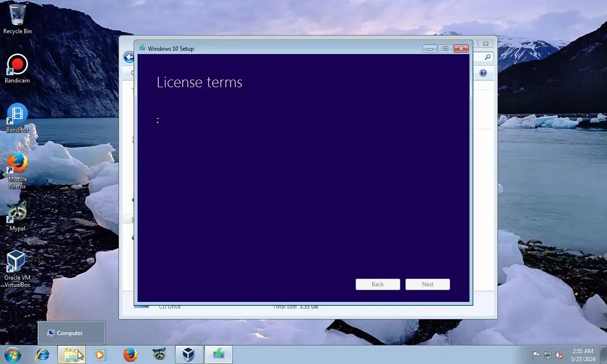Open Windows Media Player from taskbar
Screen dimensions: 607x364
click(x=101, y=355)
